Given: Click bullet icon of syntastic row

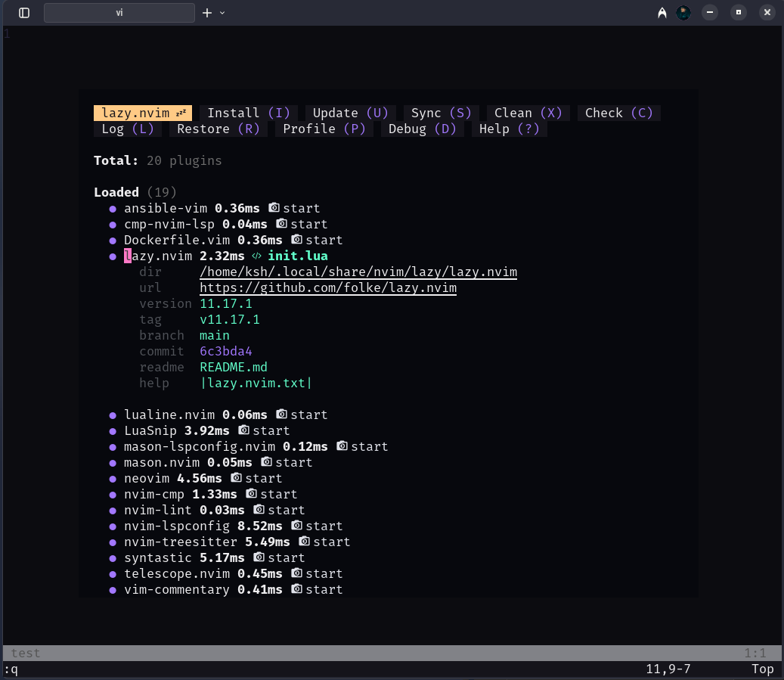Looking at the screenshot, I should [113, 558].
